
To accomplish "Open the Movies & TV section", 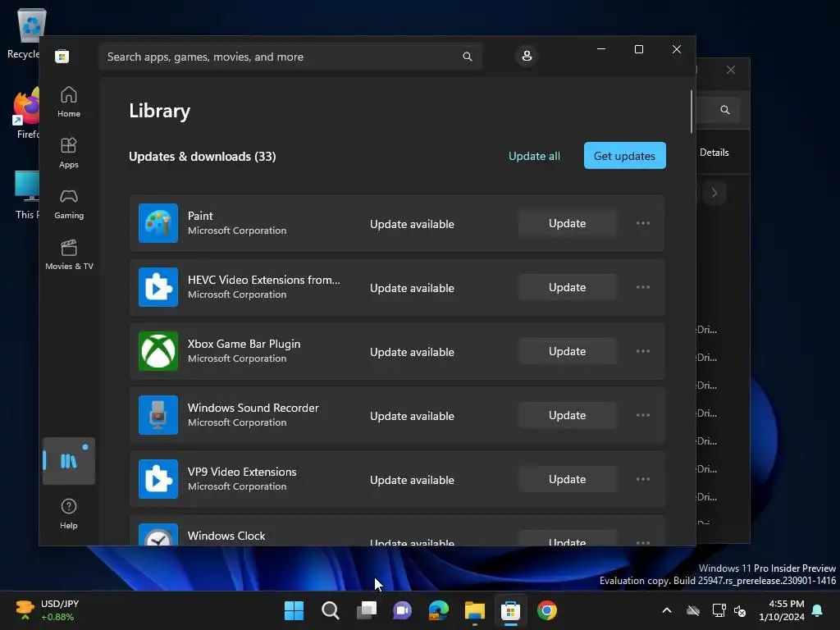I will (x=69, y=254).
